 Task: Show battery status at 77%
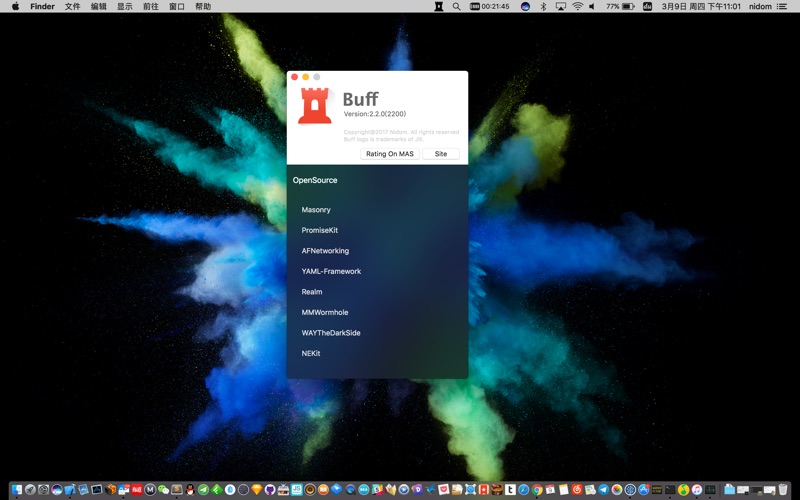tap(620, 6)
